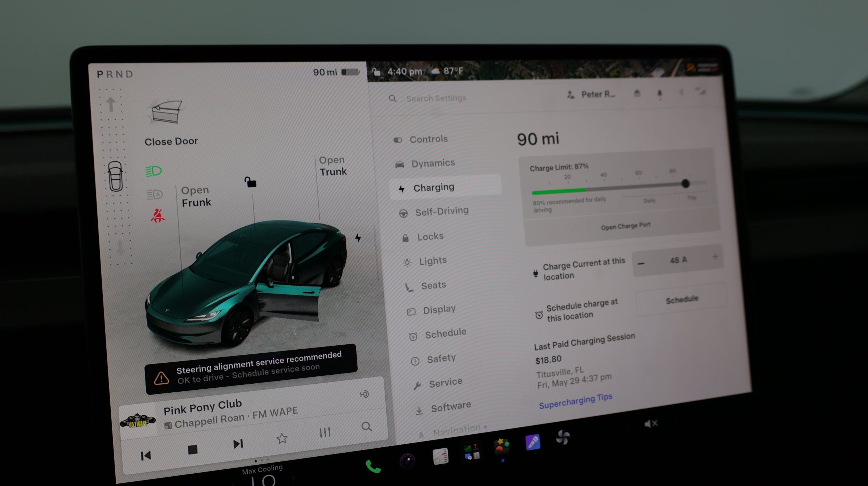Tap the charge port lightning bolt icon
This screenshot has height=486, width=868.
tap(358, 238)
